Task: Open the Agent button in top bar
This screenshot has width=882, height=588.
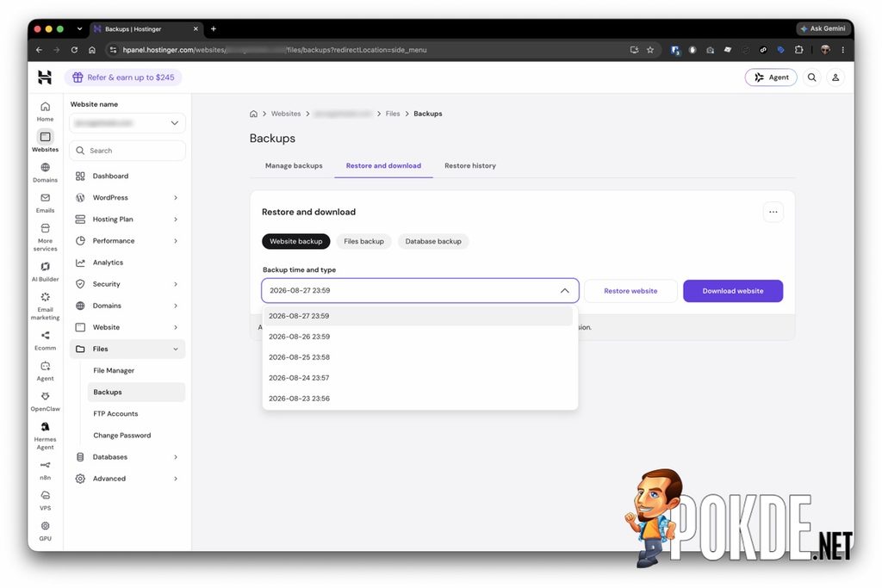Action: click(x=771, y=77)
